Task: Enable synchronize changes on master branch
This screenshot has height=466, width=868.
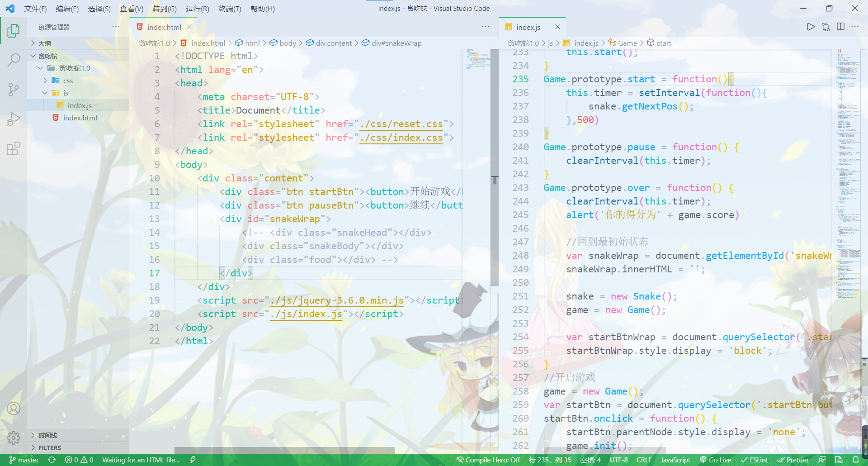Action: (52, 460)
